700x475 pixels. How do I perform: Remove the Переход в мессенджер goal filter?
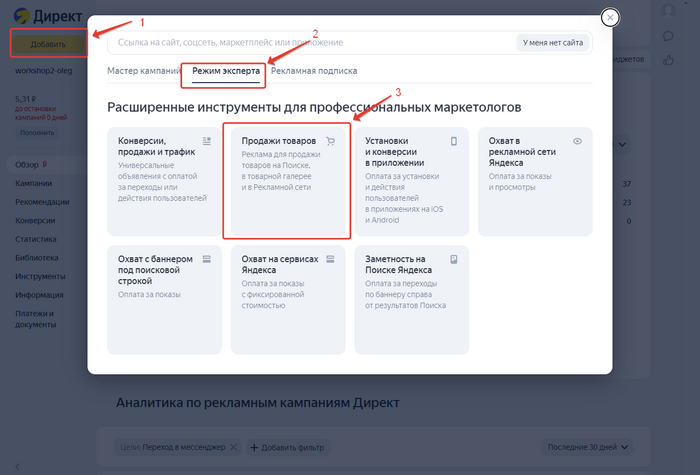(233, 447)
